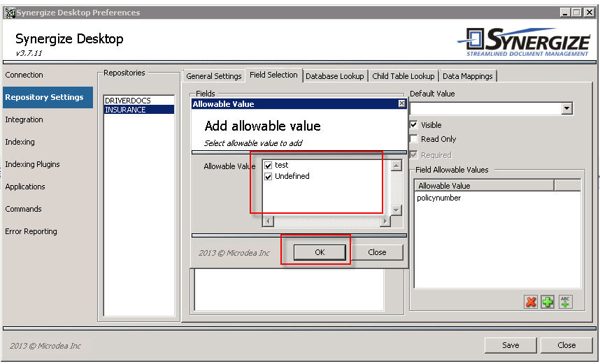The image size is (600, 364).
Task: Click the scroll up arrow in value list
Action: pyautogui.click(x=396, y=166)
